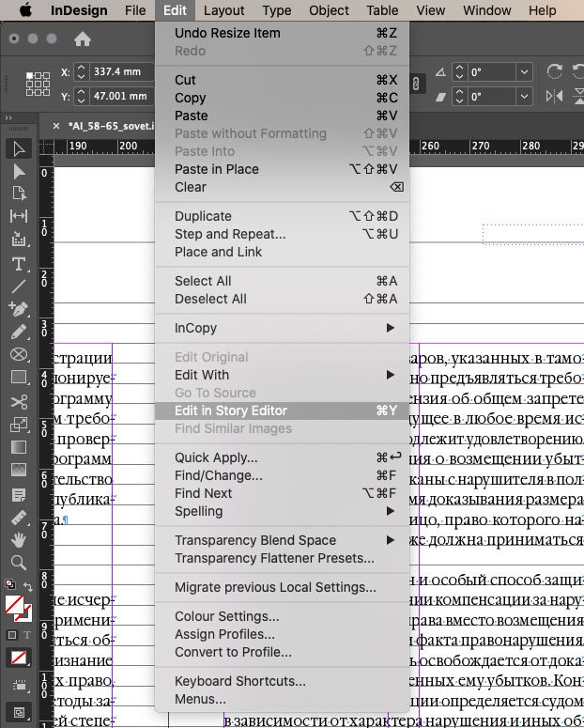Toggle constrain proportions chain link

tap(416, 84)
